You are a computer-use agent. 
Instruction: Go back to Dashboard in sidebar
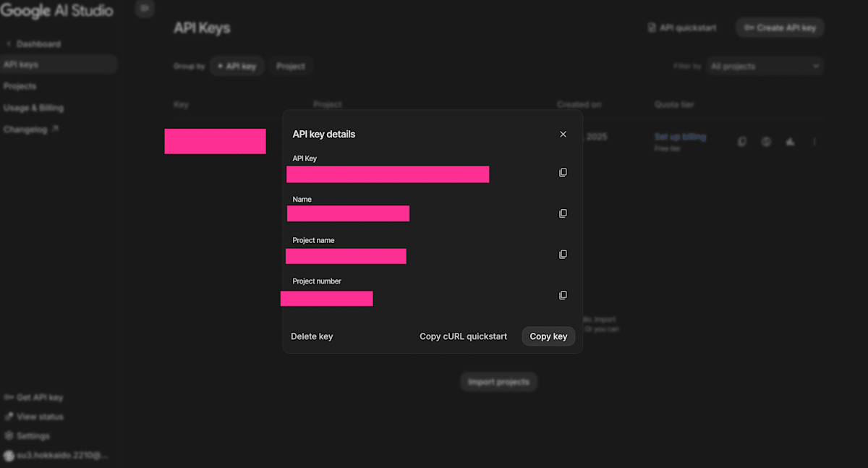click(x=33, y=44)
